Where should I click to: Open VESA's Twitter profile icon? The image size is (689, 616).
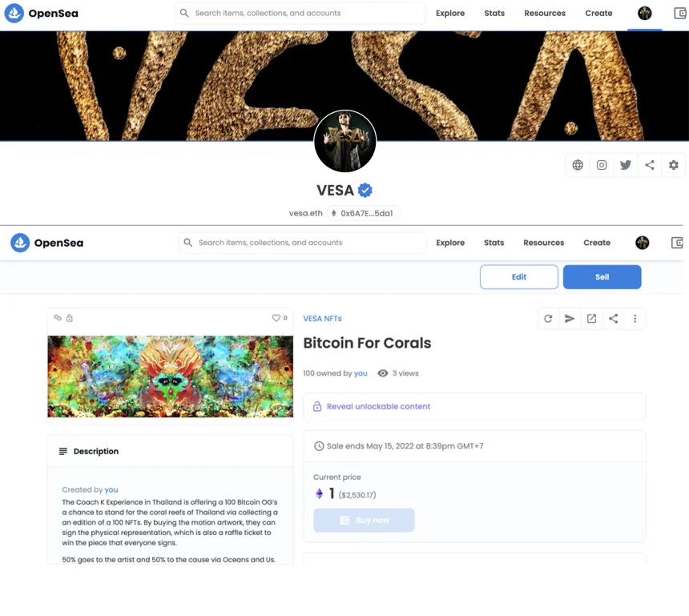(625, 165)
